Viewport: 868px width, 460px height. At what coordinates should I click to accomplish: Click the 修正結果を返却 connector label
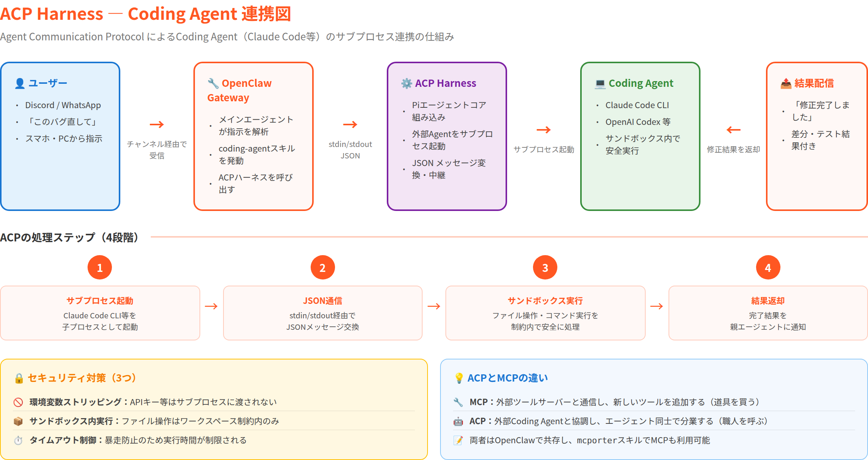pyautogui.click(x=733, y=150)
